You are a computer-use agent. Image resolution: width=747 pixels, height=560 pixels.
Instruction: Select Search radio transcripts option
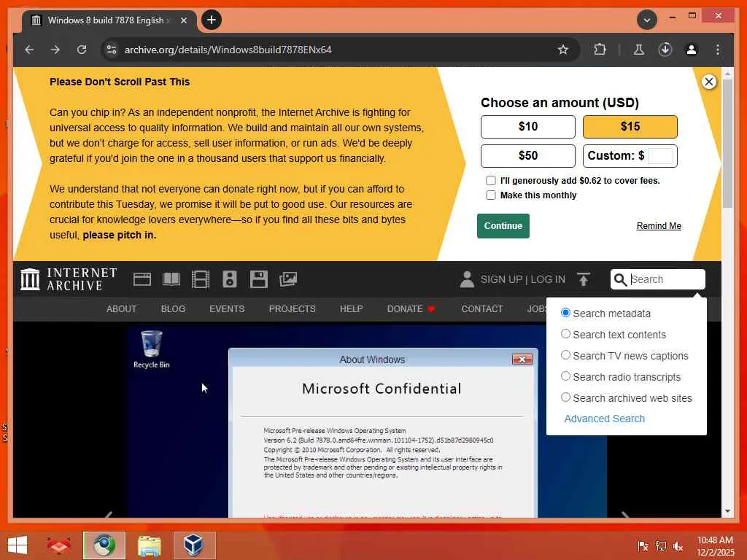click(x=565, y=376)
